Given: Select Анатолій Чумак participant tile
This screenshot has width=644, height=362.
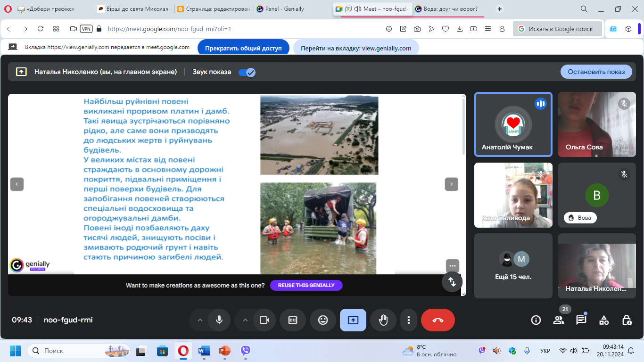Looking at the screenshot, I should [513, 124].
